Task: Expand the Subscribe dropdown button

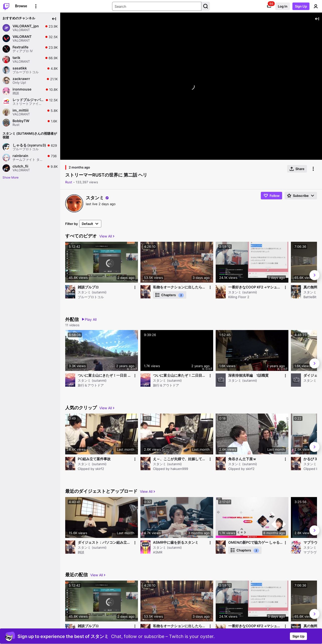Action: pyautogui.click(x=301, y=196)
